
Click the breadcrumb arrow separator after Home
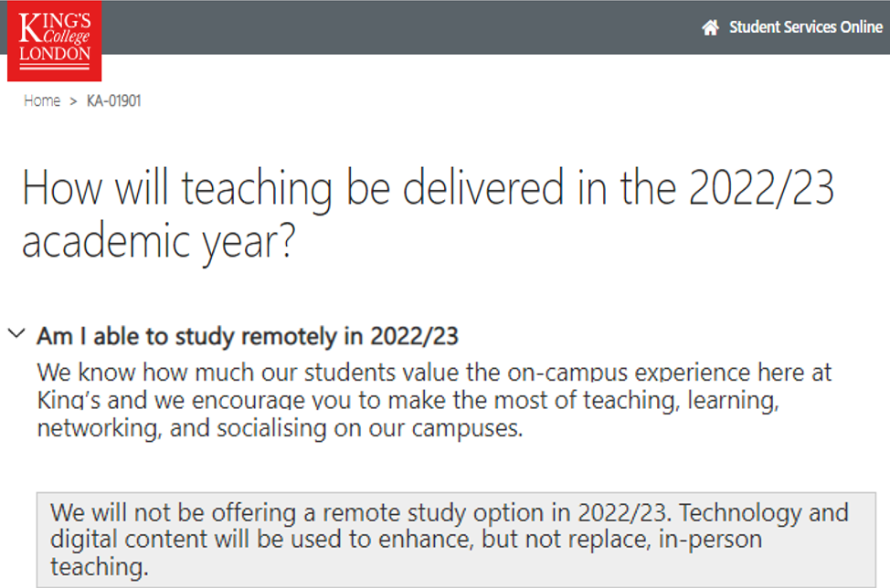pyautogui.click(x=73, y=100)
